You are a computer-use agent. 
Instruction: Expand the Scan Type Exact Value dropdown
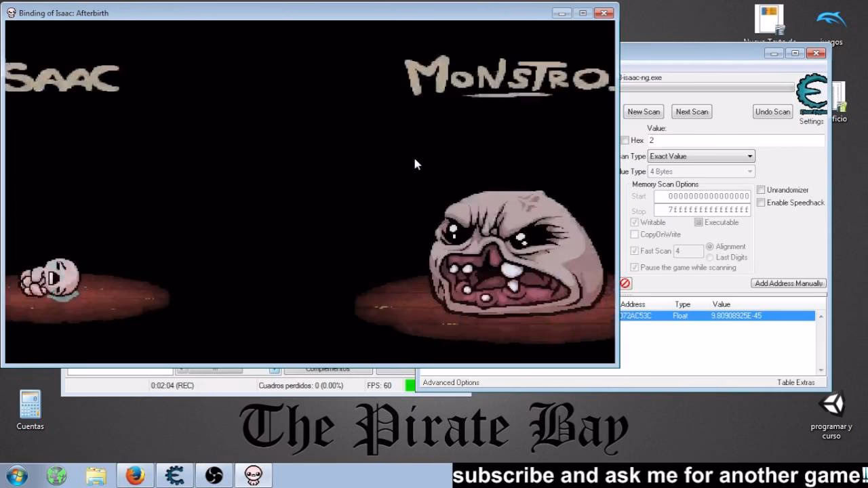pyautogui.click(x=701, y=156)
